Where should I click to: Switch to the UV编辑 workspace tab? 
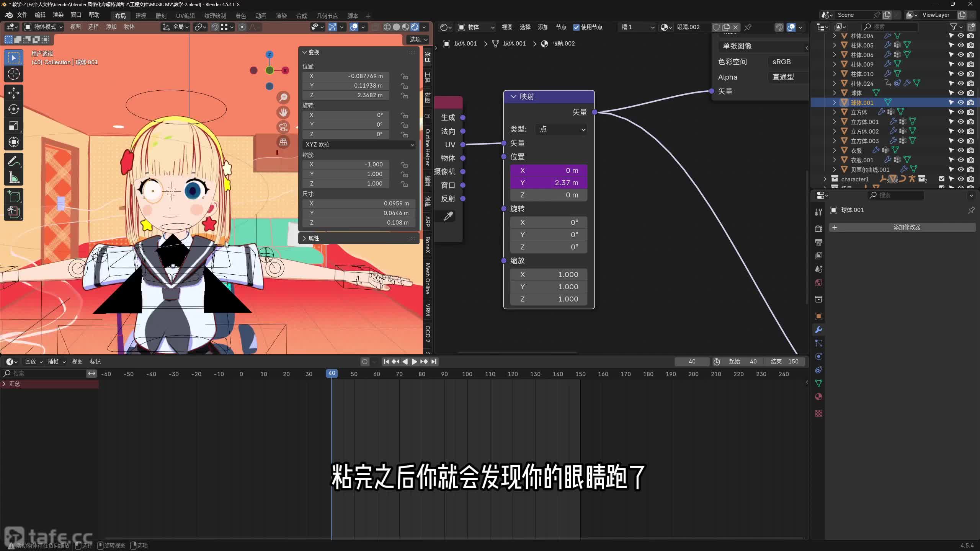pyautogui.click(x=185, y=16)
